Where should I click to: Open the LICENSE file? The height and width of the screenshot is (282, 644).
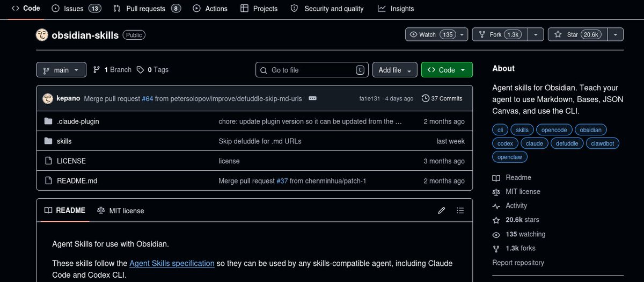pyautogui.click(x=71, y=161)
